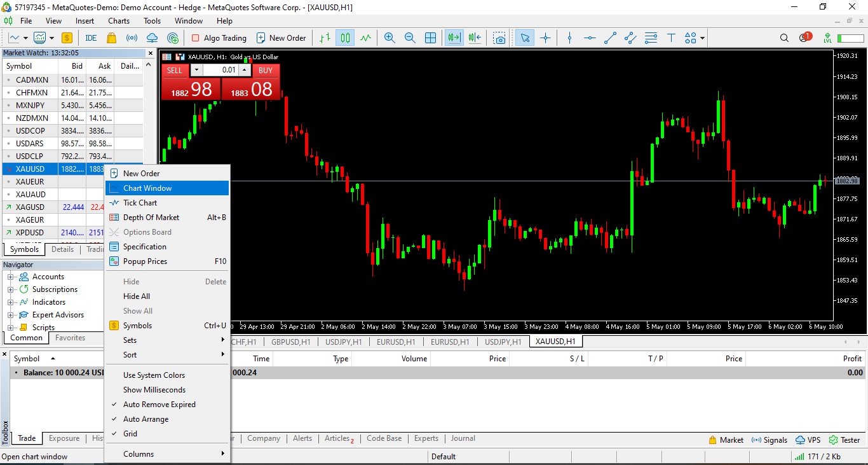This screenshot has height=465, width=868.
Task: Close the Market Watch panel
Action: 151,53
